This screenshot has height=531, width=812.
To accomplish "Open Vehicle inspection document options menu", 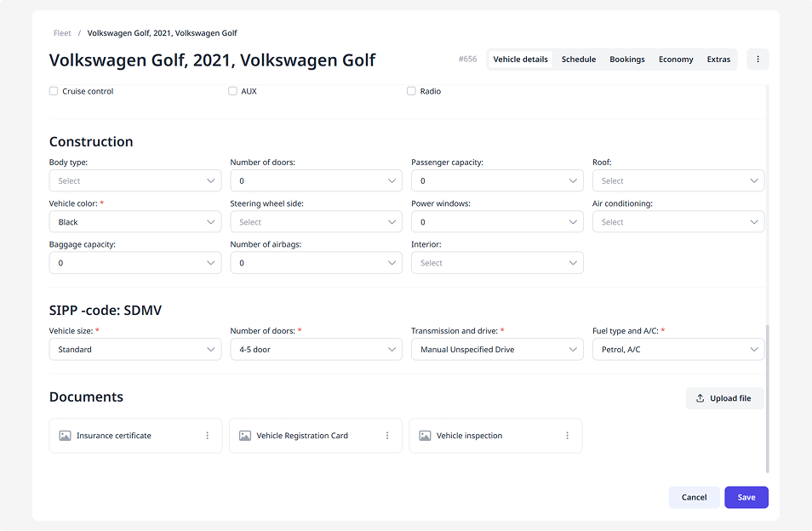I will tap(567, 436).
